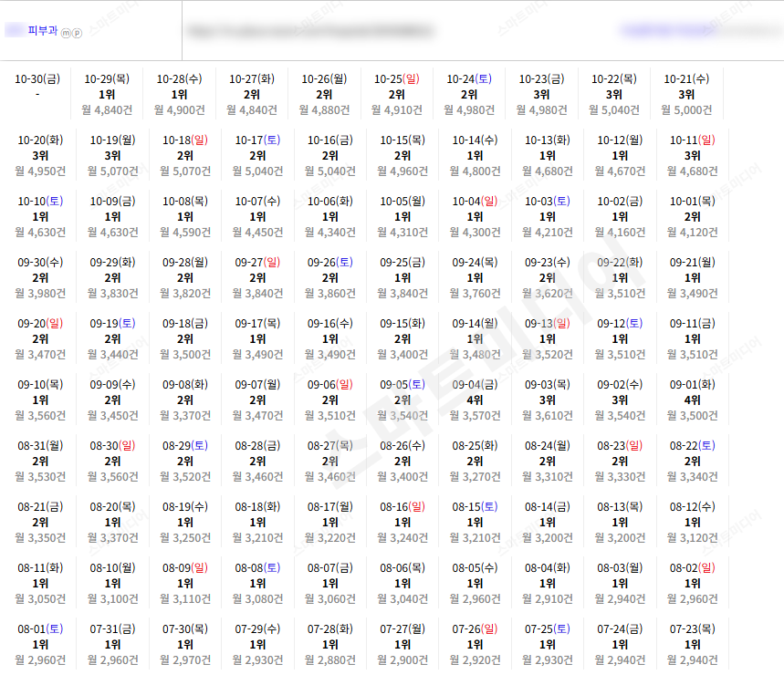Select the 10-29(목) date label
This screenshot has height=675, width=784.
[x=107, y=79]
